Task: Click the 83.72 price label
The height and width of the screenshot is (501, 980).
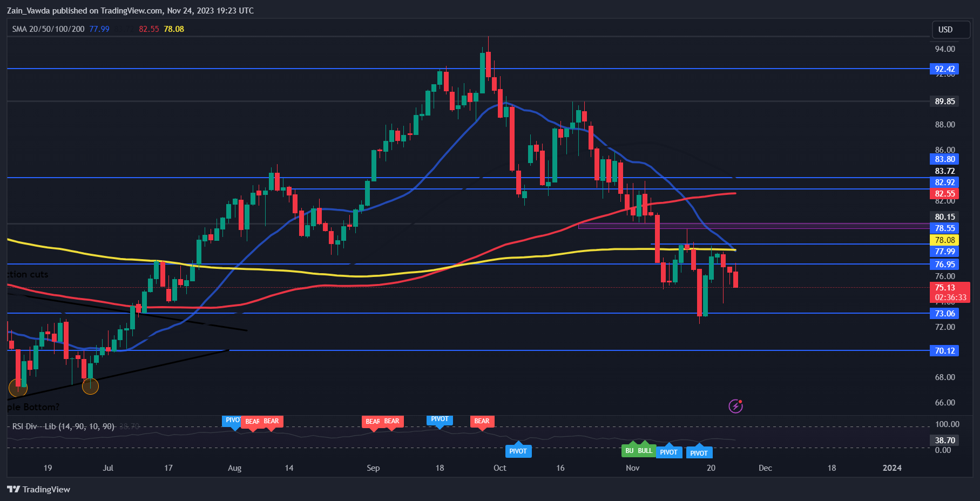Action: (x=944, y=171)
